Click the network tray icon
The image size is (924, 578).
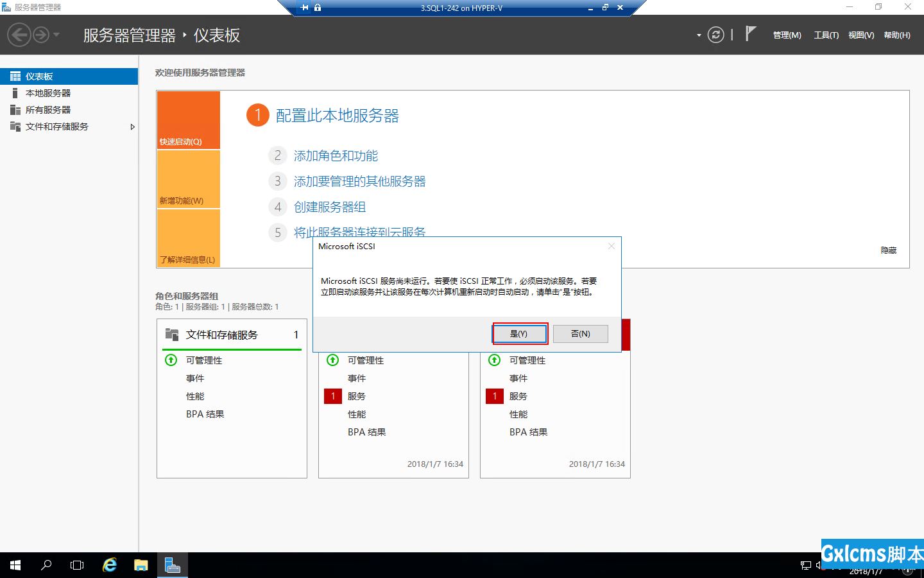(x=806, y=566)
